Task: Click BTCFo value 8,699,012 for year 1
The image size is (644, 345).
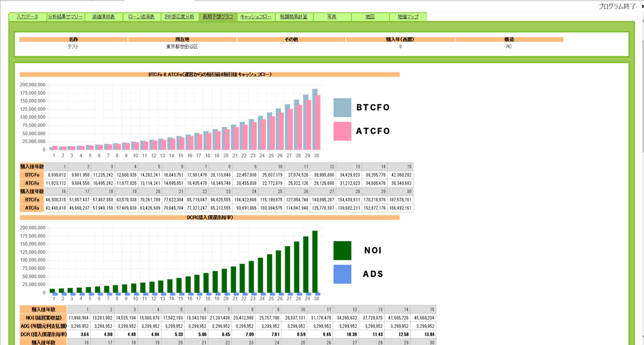Action: point(56,175)
